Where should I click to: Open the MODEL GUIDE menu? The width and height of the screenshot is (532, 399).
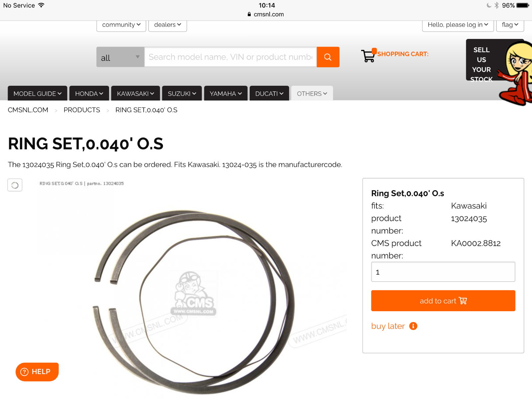click(38, 93)
